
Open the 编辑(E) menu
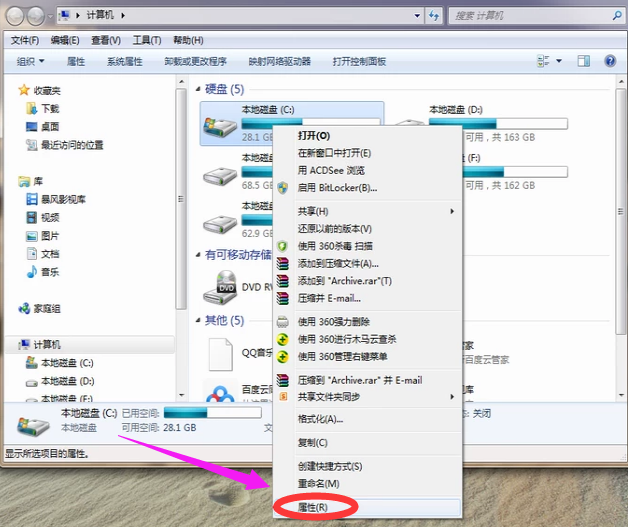pyautogui.click(x=65, y=40)
